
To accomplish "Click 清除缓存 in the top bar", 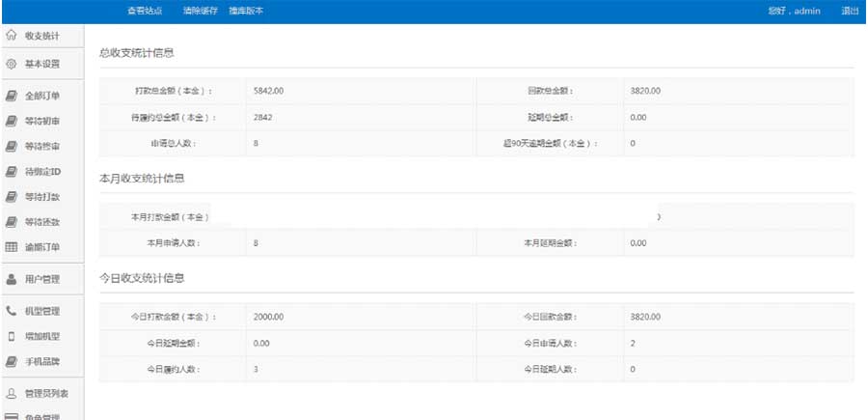I will pos(200,12).
